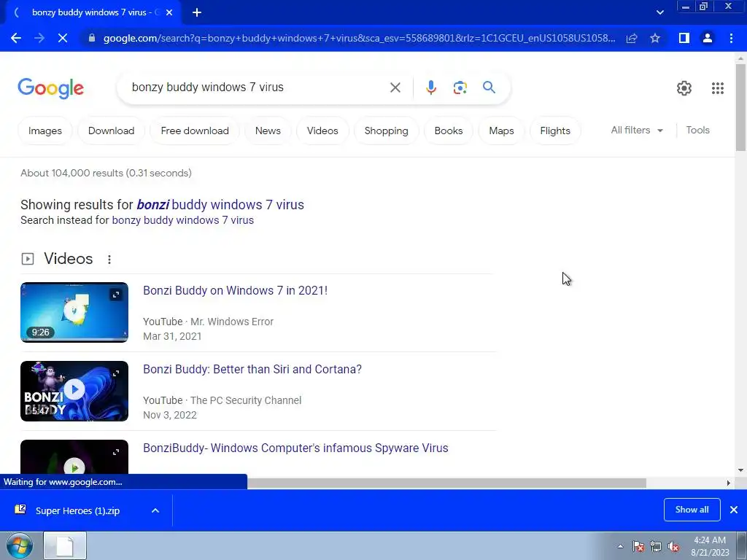
Task: Filter results by Images
Action: tap(44, 131)
